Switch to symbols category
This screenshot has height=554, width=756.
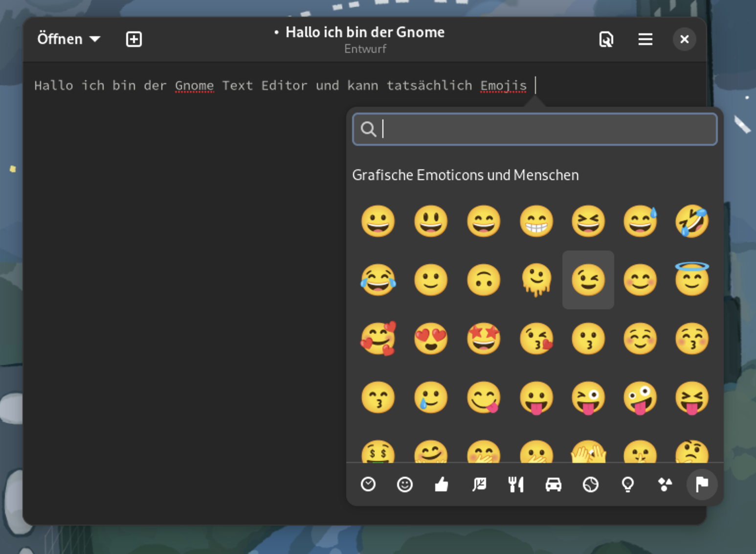[665, 485]
